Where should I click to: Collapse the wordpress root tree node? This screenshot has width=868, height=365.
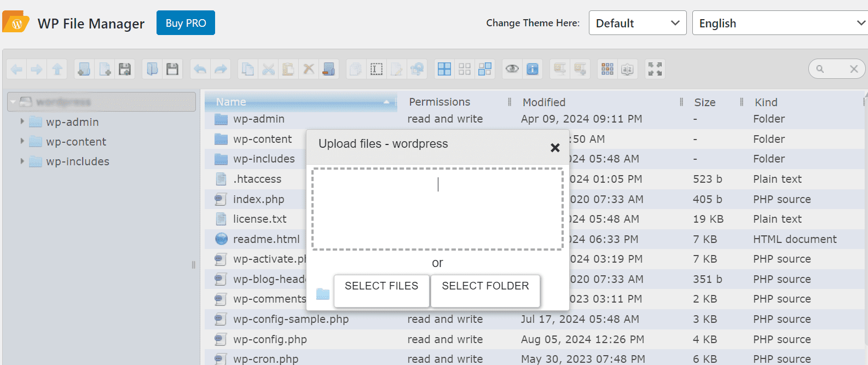13,102
